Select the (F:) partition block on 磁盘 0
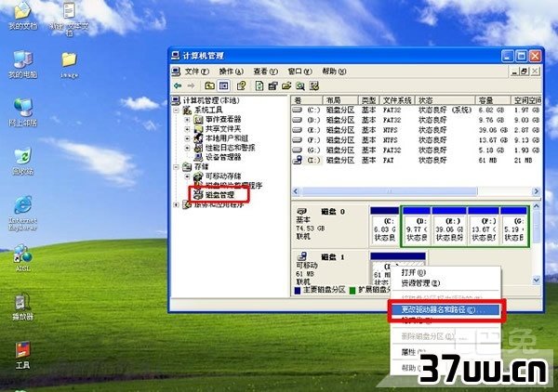Screen dimensions: 558x392 click(484, 226)
